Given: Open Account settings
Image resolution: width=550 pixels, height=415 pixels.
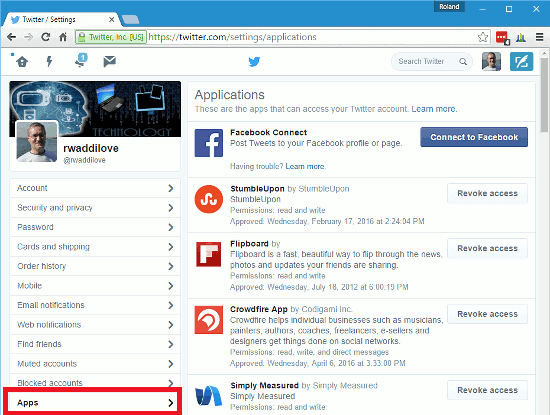Looking at the screenshot, I should coord(95,188).
